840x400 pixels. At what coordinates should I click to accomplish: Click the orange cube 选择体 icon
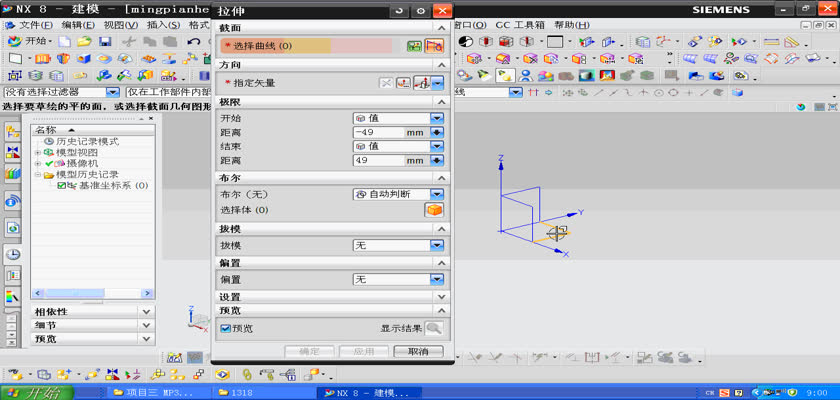tap(434, 210)
